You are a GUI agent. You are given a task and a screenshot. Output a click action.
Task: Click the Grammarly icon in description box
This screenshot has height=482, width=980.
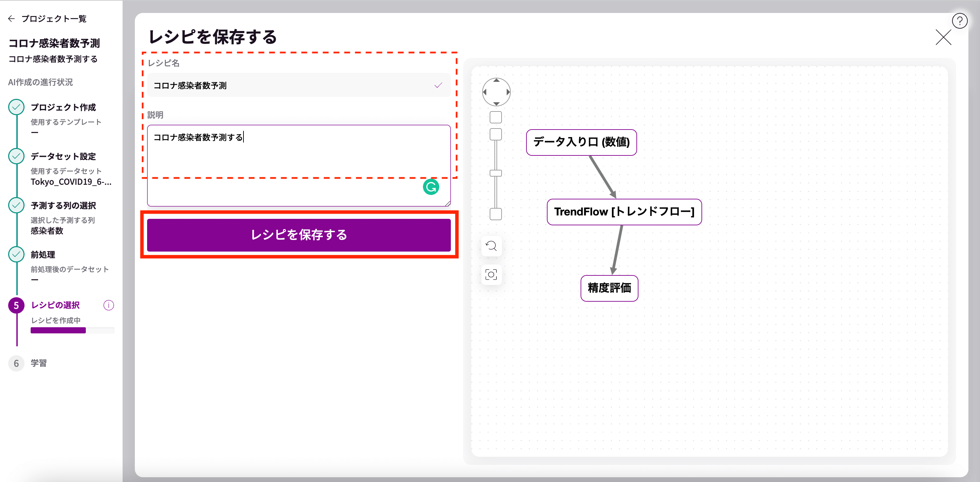(x=431, y=187)
